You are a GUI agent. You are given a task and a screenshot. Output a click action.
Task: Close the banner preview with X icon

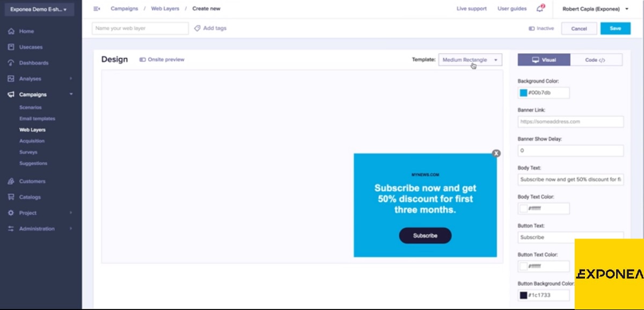pos(496,153)
